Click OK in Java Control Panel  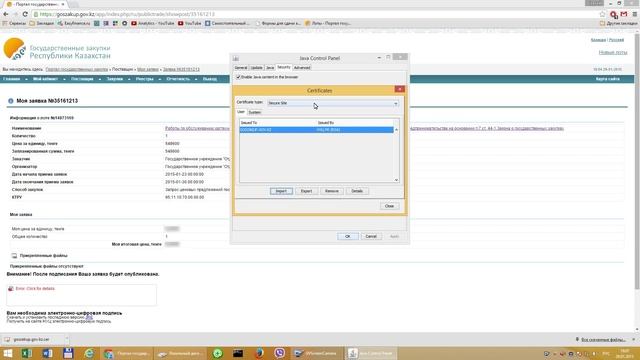click(348, 236)
